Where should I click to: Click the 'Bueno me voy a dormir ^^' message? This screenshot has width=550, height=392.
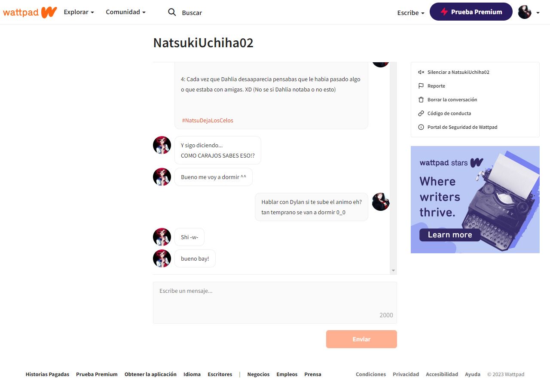click(214, 177)
